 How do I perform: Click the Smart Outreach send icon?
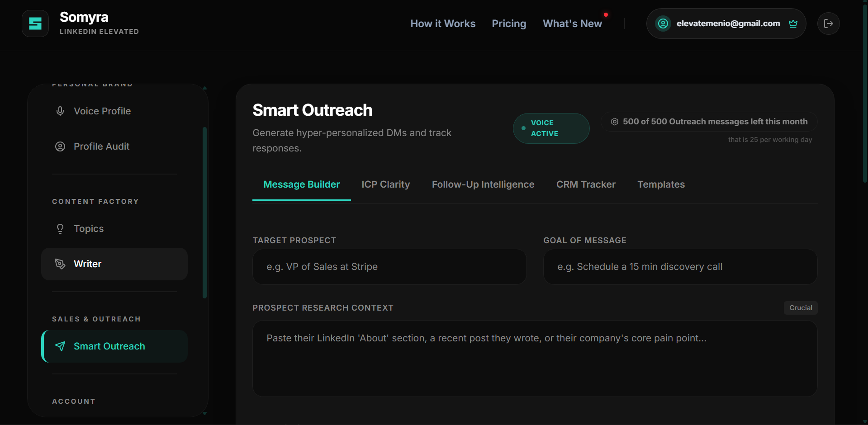pyautogui.click(x=60, y=346)
